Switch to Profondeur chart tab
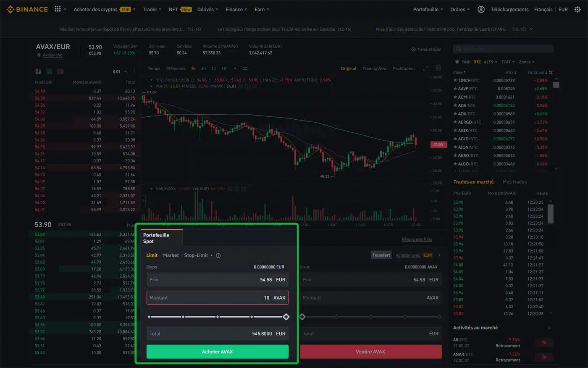 404,68
